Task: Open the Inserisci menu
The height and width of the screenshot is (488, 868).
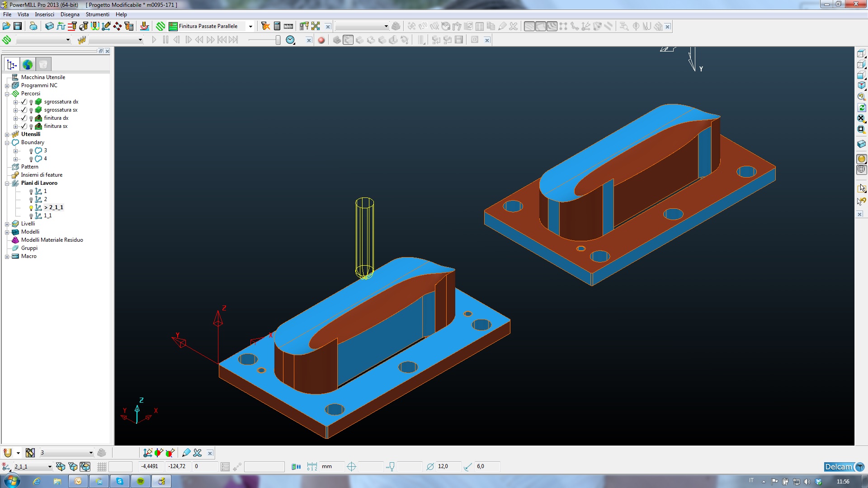Action: pyautogui.click(x=44, y=14)
